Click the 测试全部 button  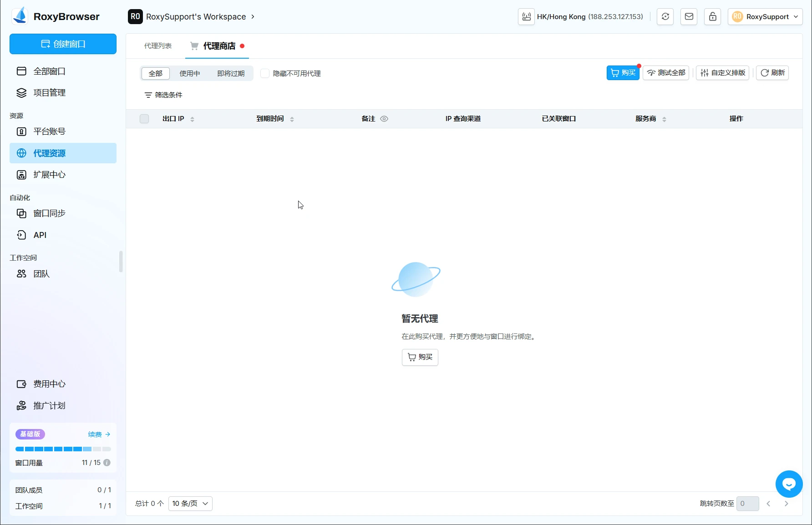pos(666,73)
